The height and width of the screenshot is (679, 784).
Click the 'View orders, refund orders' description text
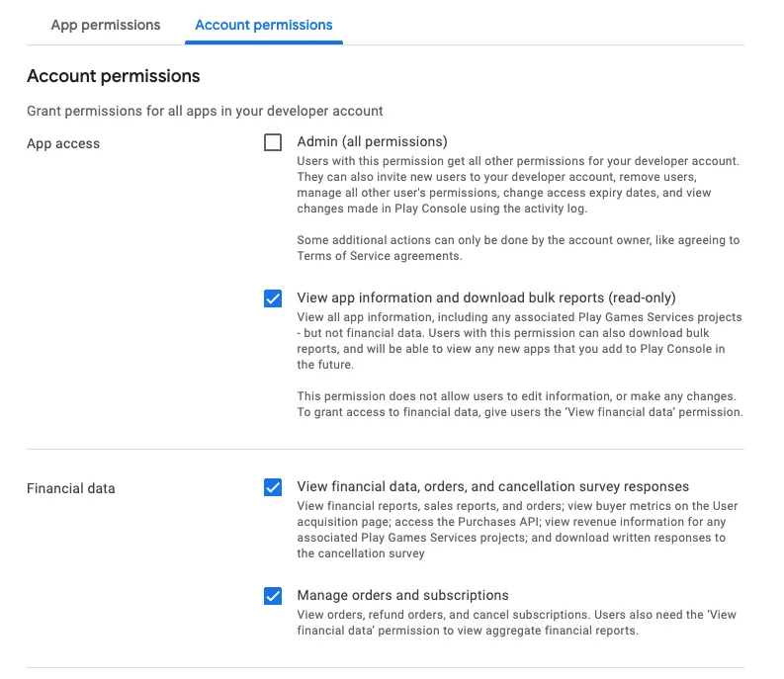(516, 623)
